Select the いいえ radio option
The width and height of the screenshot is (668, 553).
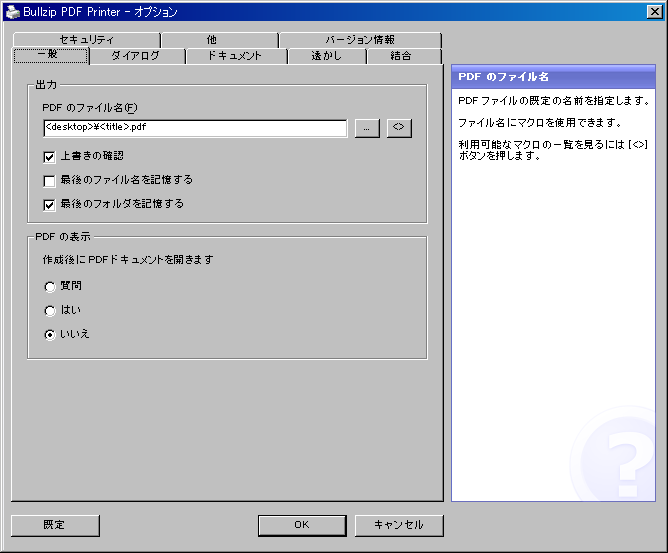pyautogui.click(x=49, y=334)
